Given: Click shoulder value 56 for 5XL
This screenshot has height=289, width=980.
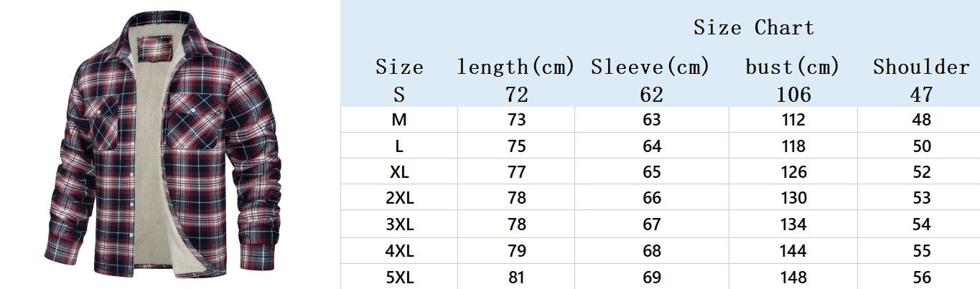Looking at the screenshot, I should coord(922,277).
